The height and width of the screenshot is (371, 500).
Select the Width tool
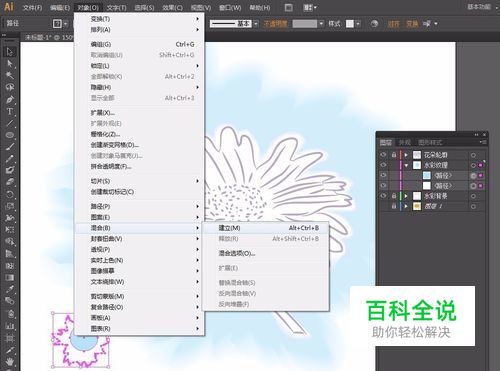tap(9, 218)
